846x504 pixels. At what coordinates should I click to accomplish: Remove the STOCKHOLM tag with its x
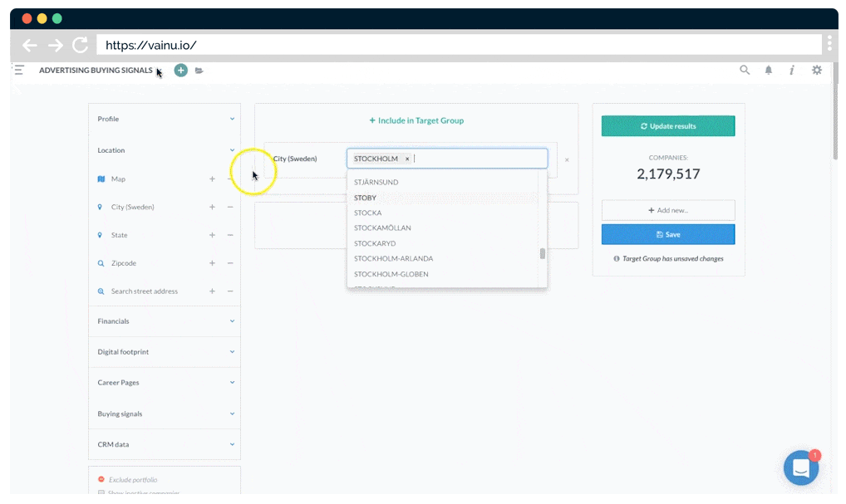pyautogui.click(x=407, y=159)
